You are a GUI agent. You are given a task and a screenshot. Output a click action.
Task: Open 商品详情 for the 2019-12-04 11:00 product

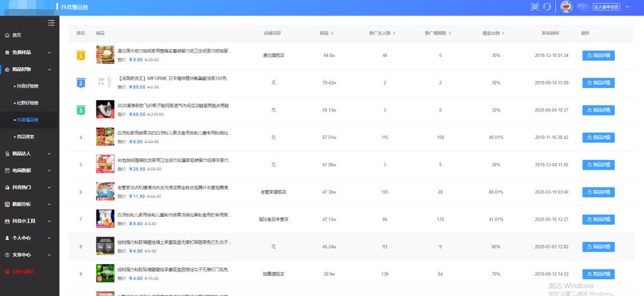click(x=598, y=165)
